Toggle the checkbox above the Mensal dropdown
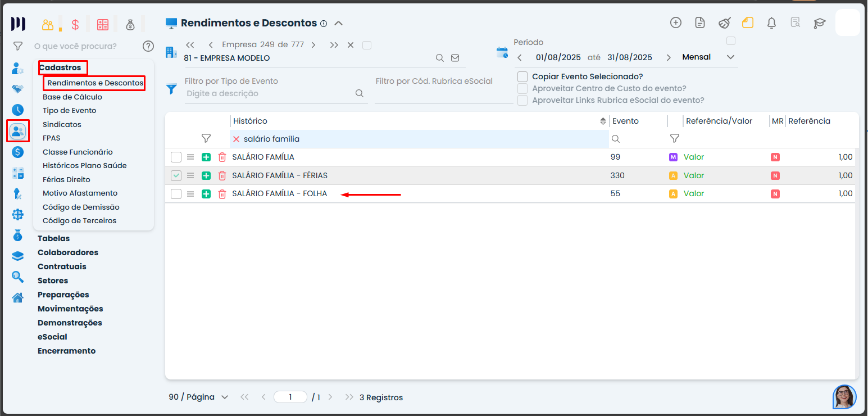The height and width of the screenshot is (416, 868). tap(731, 40)
